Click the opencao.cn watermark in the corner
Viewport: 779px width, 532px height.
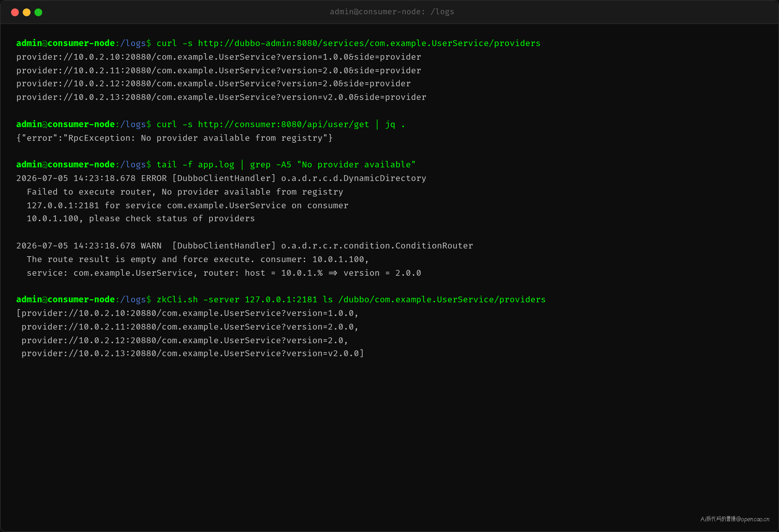tap(735, 519)
